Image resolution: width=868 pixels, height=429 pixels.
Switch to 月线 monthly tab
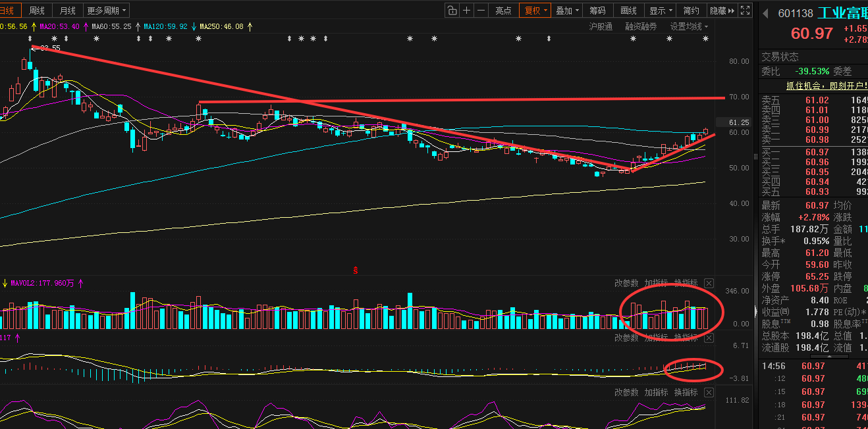[x=67, y=11]
